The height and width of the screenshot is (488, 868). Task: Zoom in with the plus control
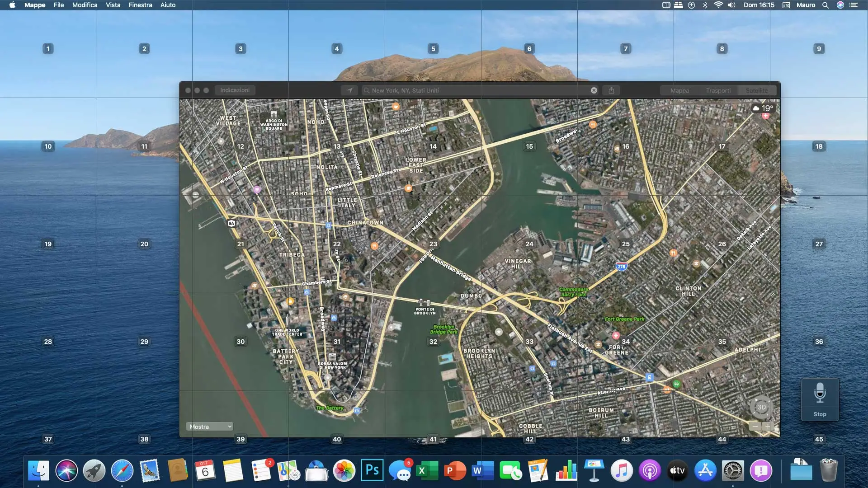(768, 426)
